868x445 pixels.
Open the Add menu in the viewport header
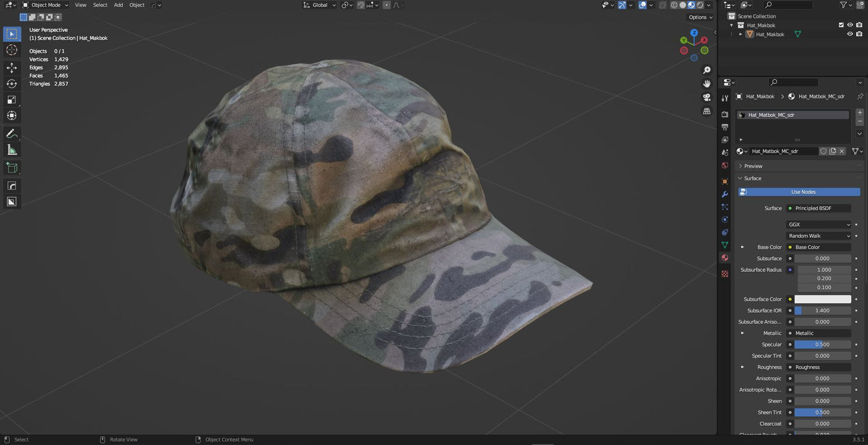coord(118,5)
